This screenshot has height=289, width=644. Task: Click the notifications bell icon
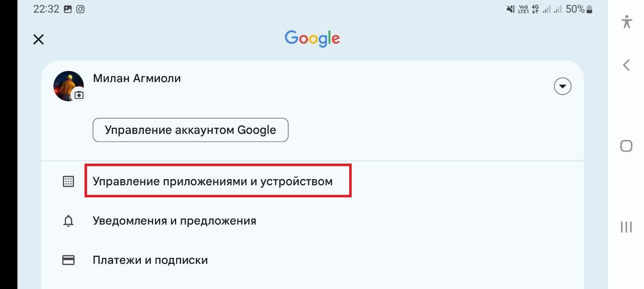pyautogui.click(x=68, y=221)
